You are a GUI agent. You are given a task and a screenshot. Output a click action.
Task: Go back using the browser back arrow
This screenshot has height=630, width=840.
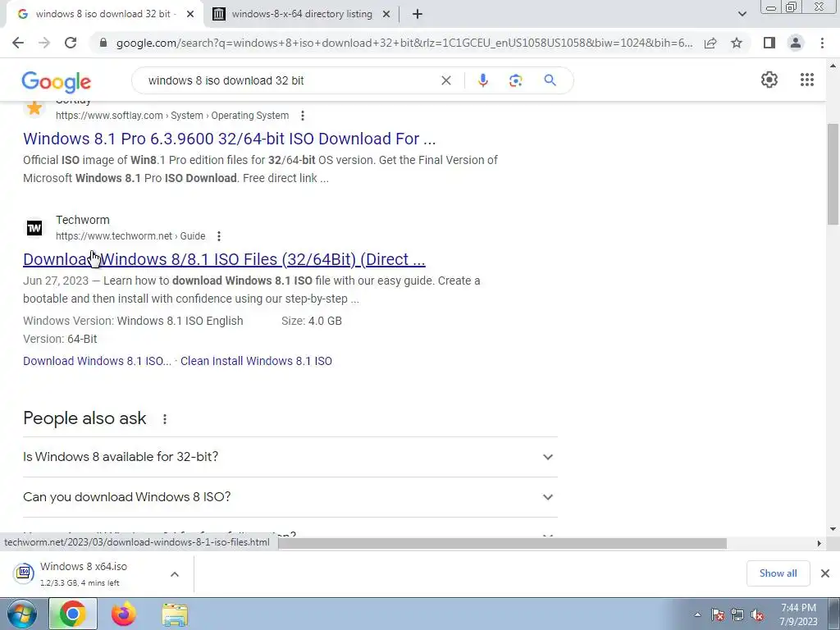pyautogui.click(x=18, y=43)
